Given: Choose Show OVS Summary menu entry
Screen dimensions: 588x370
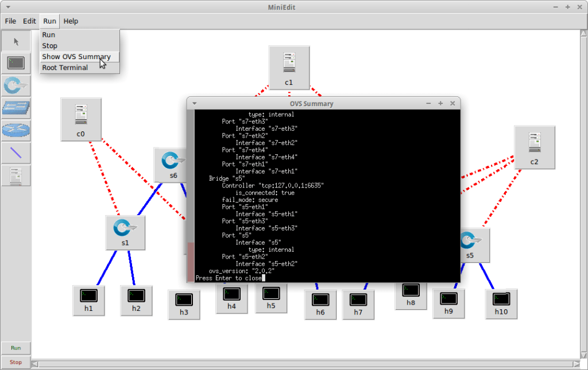Looking at the screenshot, I should (80, 57).
